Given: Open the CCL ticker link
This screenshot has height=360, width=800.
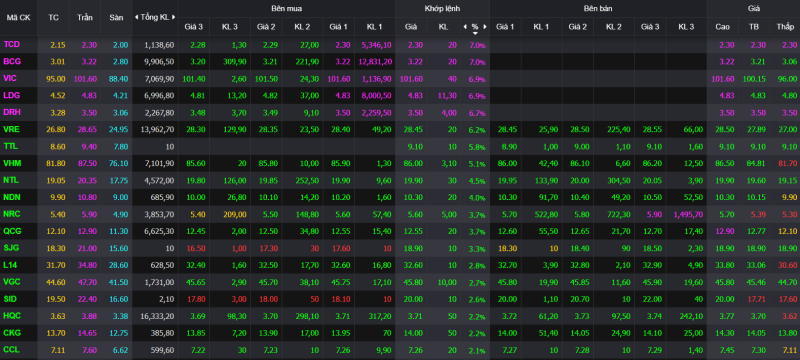Looking at the screenshot, I should click(x=11, y=349).
